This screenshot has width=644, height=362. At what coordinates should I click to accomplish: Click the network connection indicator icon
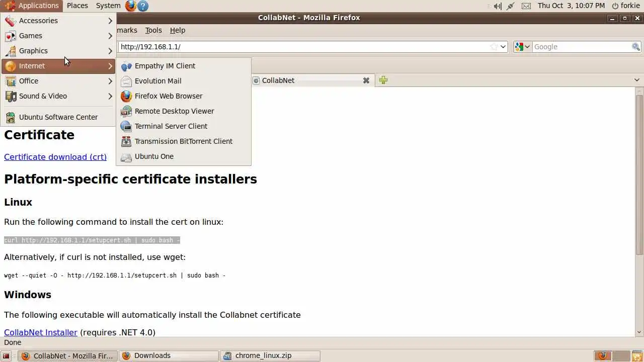point(511,6)
